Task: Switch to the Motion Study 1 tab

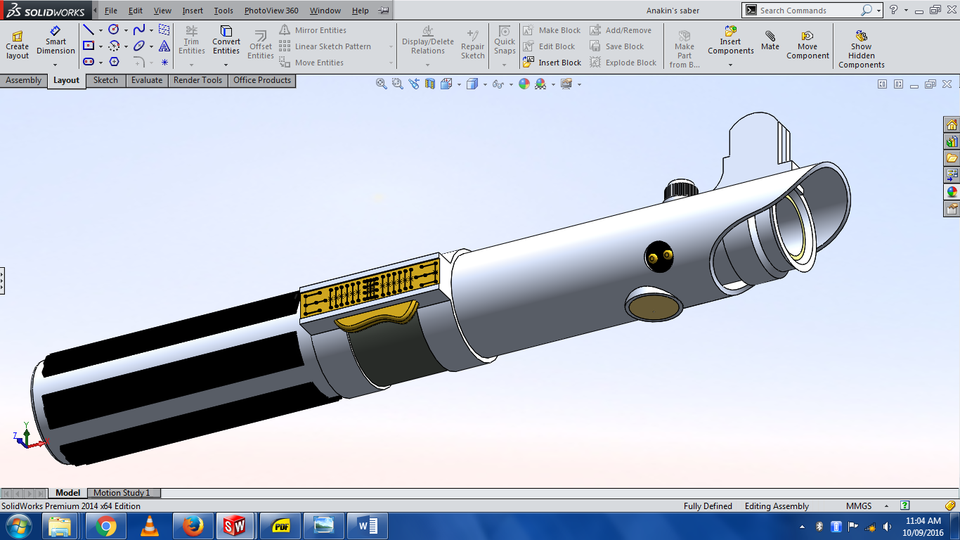Action: coord(122,493)
